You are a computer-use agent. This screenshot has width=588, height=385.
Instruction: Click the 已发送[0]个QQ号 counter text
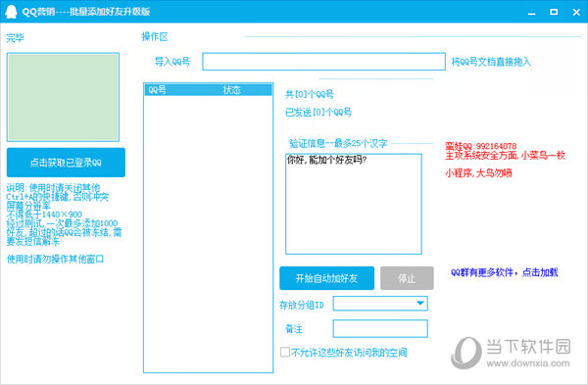318,112
